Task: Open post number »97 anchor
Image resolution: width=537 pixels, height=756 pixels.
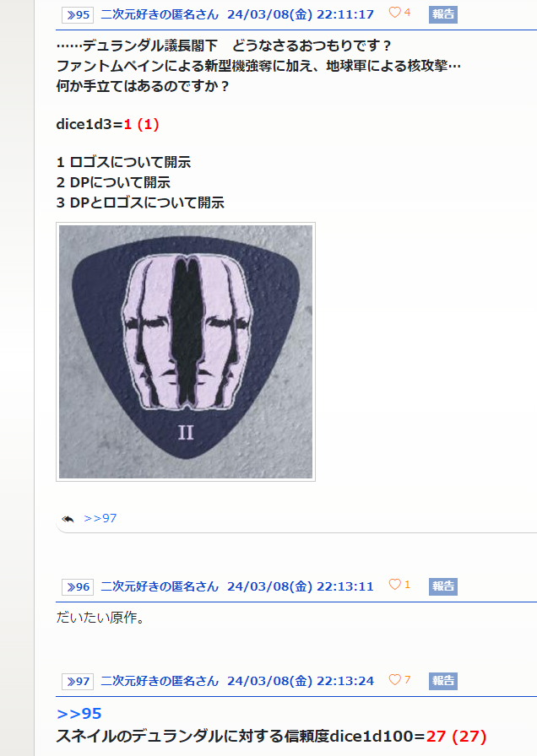Action: click(x=78, y=681)
